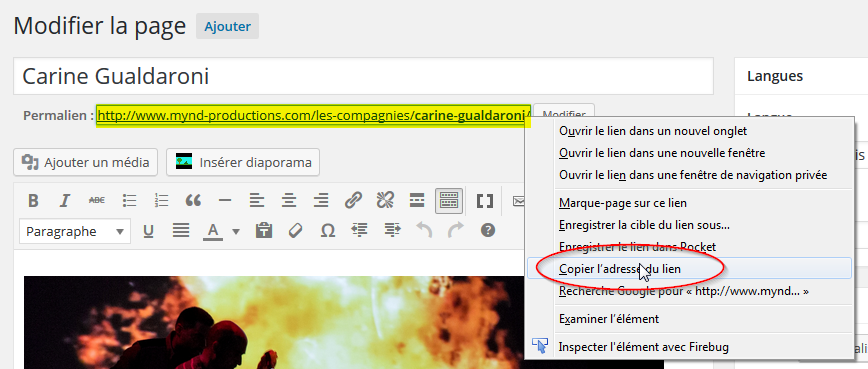Insert a blockquote

point(193,200)
